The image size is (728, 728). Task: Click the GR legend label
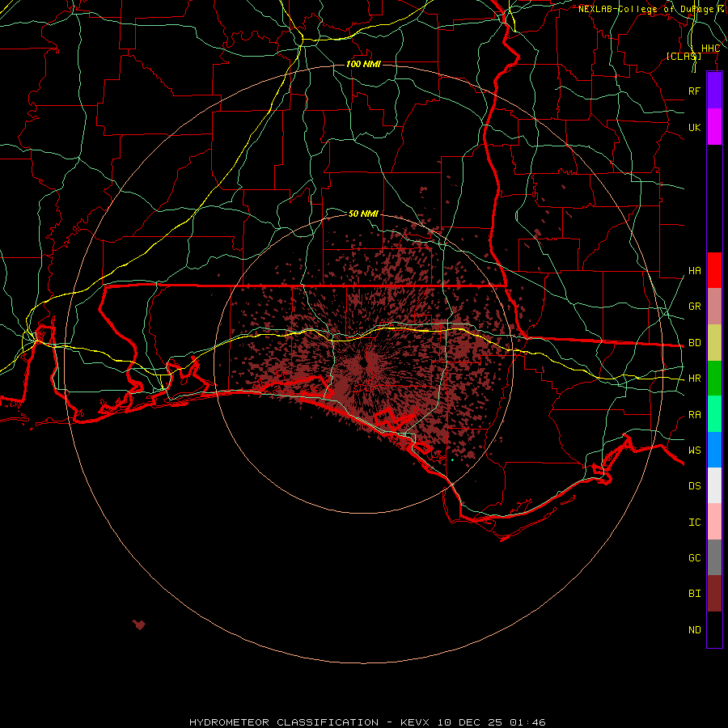(x=694, y=307)
